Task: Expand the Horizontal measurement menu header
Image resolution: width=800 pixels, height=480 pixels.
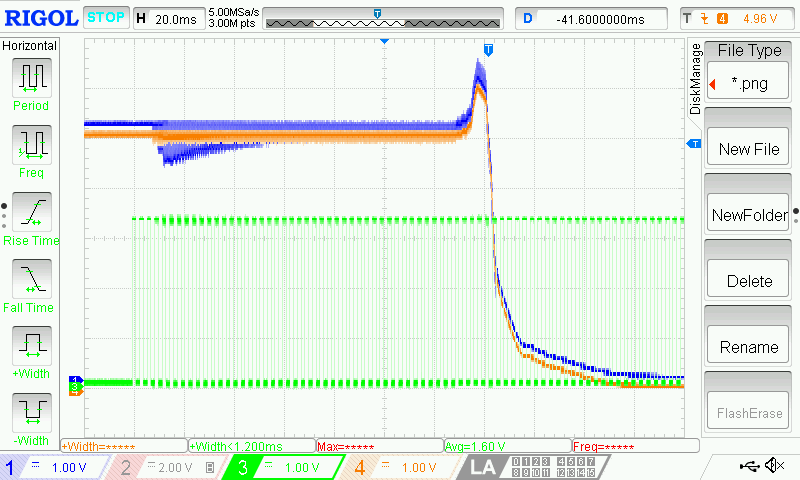Action: pyautogui.click(x=30, y=46)
